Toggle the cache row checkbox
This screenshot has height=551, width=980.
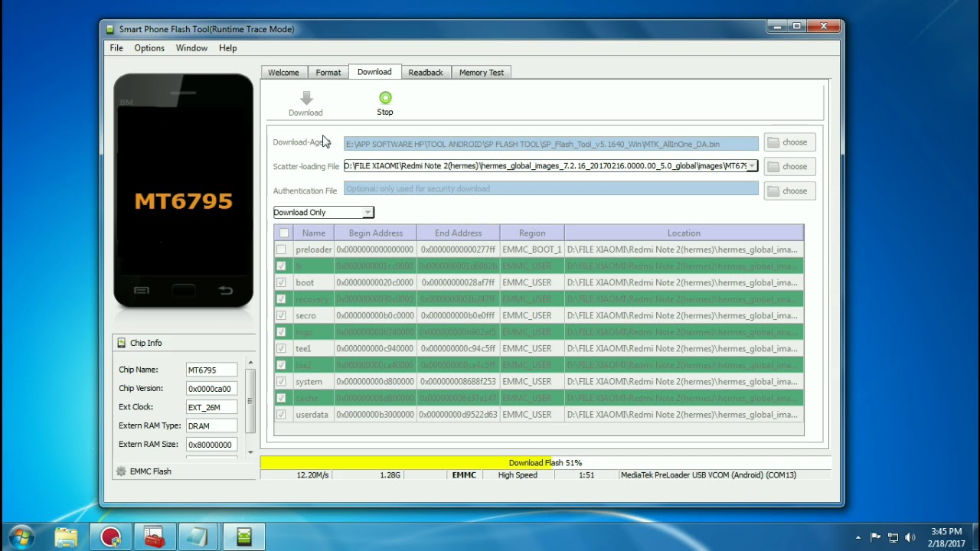pos(281,398)
